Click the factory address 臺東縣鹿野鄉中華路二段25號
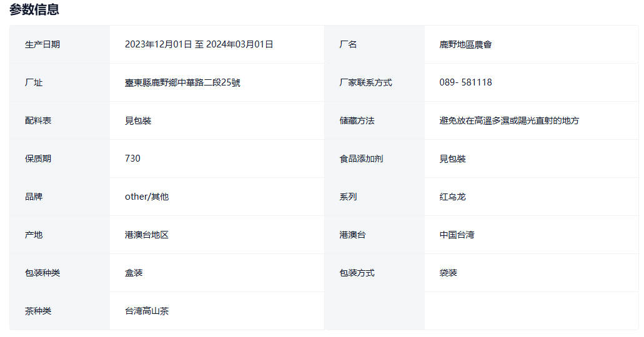The height and width of the screenshot is (337, 644). 182,82
